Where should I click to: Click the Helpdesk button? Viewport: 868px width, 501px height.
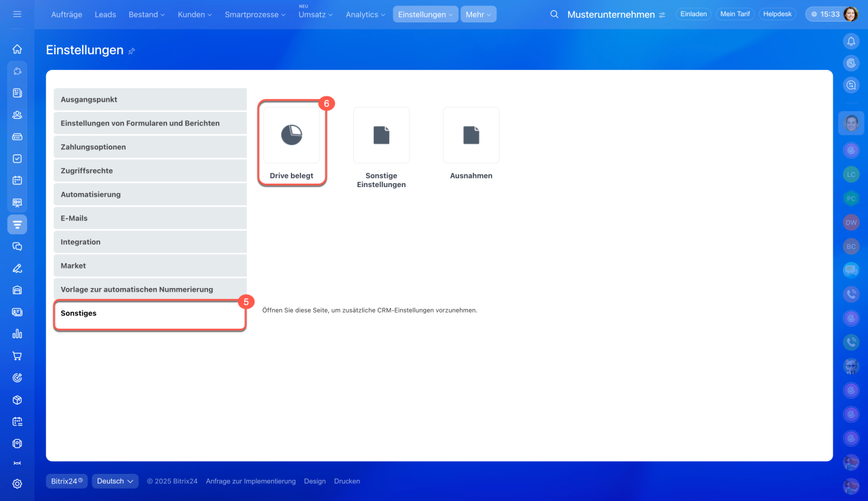coord(777,14)
